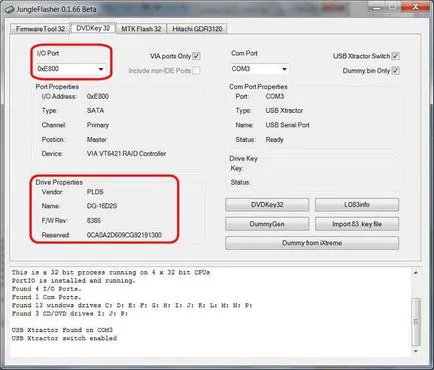Screen dimensions: 434x370
Task: Click the Reserved value 0CA0A2D609CG92191300
Action: coord(124,235)
